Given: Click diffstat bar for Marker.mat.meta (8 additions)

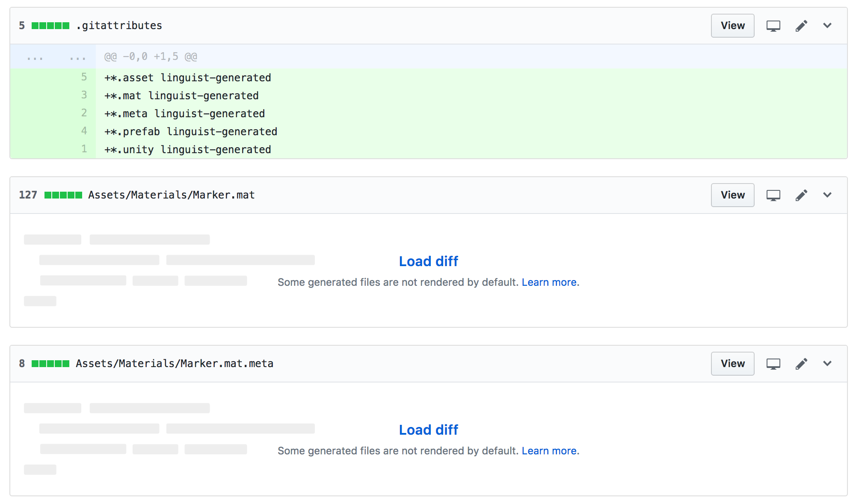Looking at the screenshot, I should (50, 364).
